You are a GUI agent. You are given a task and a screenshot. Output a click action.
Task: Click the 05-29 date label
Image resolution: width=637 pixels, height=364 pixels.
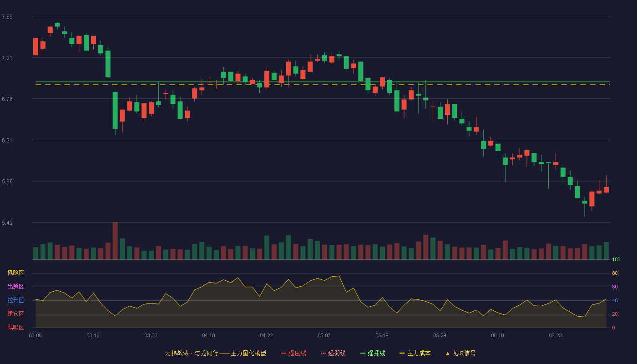(440, 335)
